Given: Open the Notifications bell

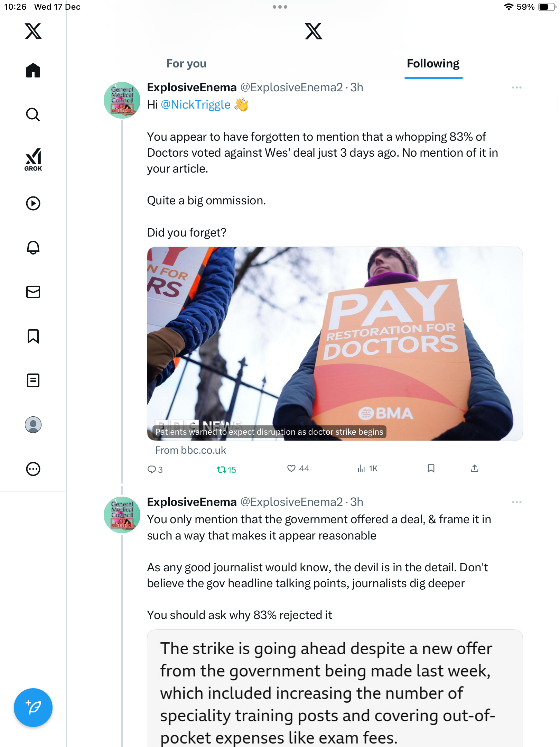Looking at the screenshot, I should tap(33, 248).
